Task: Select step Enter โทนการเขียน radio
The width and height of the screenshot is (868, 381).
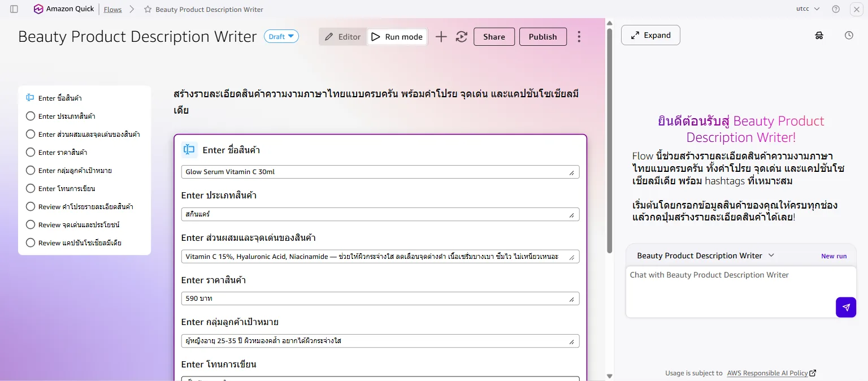Action: (x=31, y=189)
